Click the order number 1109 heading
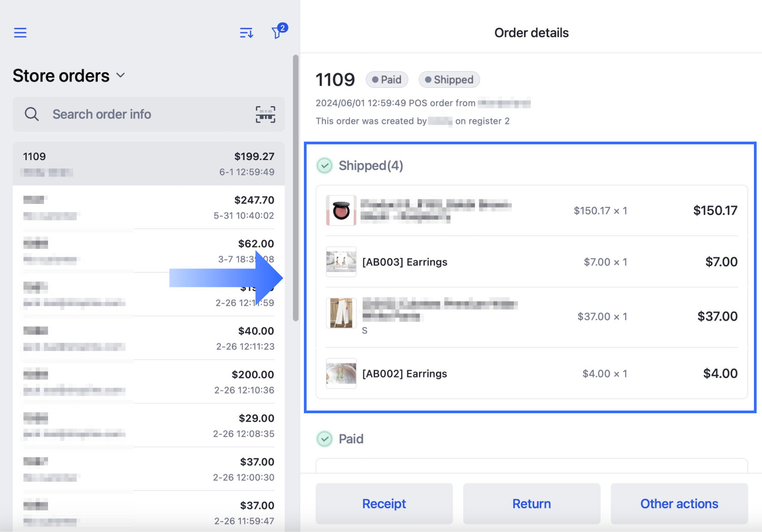 (335, 80)
